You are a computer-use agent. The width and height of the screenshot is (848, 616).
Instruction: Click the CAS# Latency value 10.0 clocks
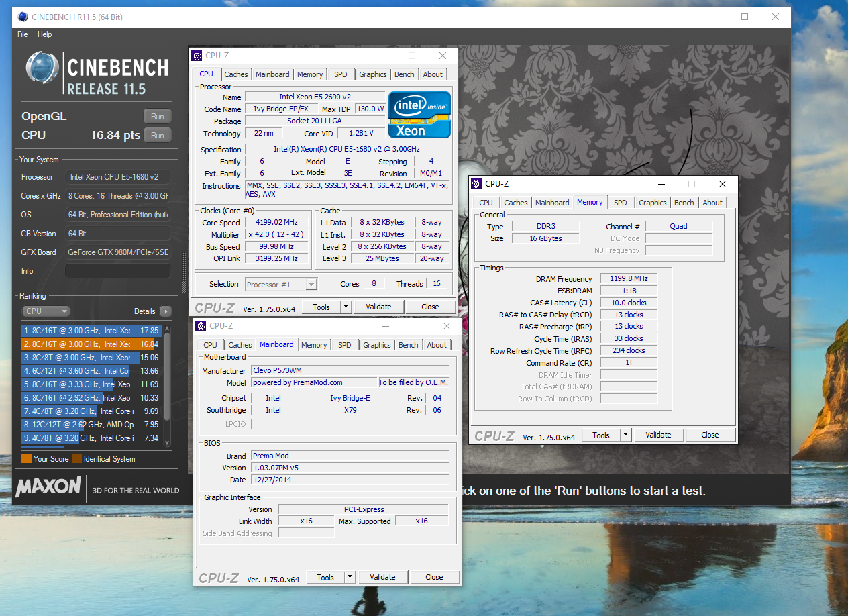[629, 303]
